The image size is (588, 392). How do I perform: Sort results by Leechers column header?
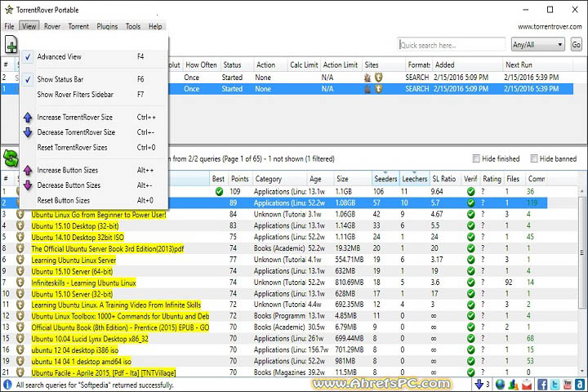click(414, 179)
